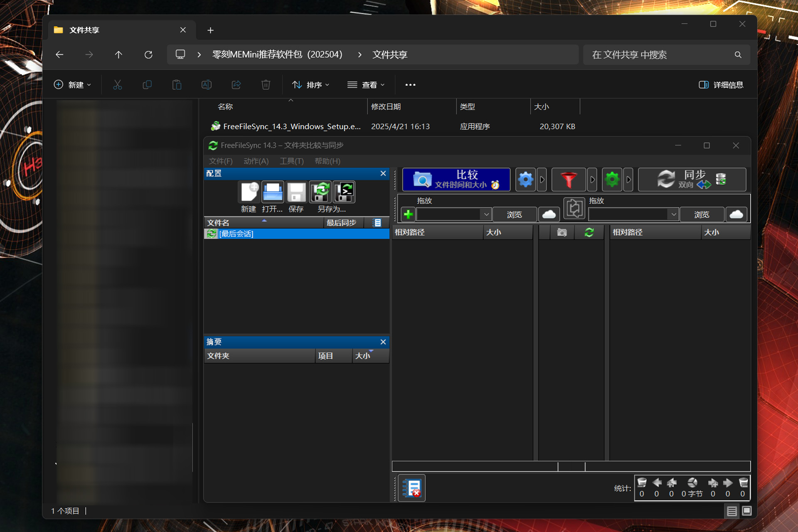The image size is (798, 532).
Task: Open more options ellipsis in Explorer
Action: coord(410,85)
